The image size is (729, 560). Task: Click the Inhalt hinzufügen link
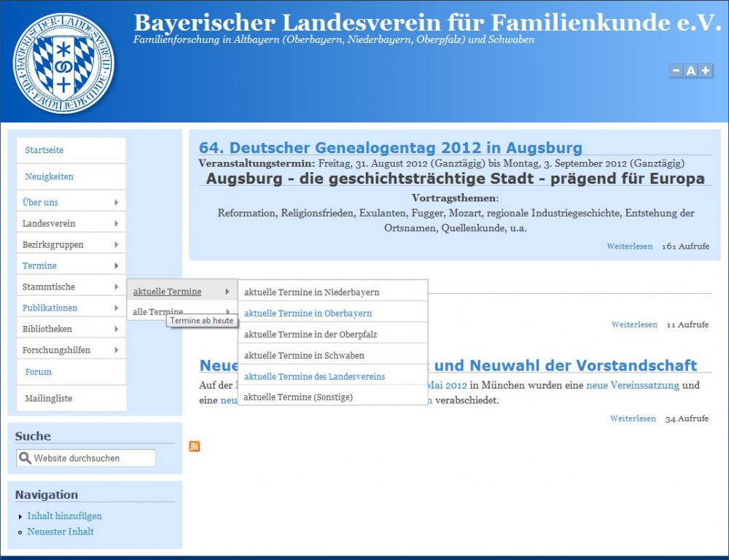tap(65, 516)
